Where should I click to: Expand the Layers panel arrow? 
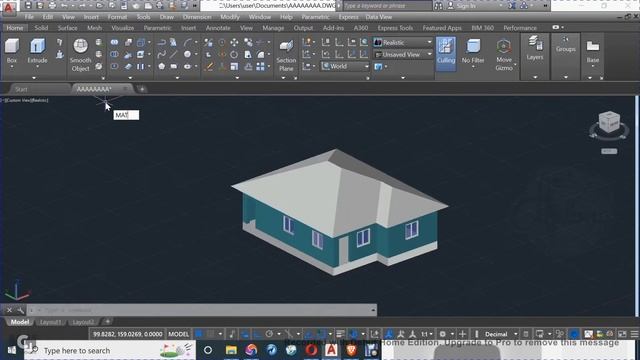tap(535, 77)
